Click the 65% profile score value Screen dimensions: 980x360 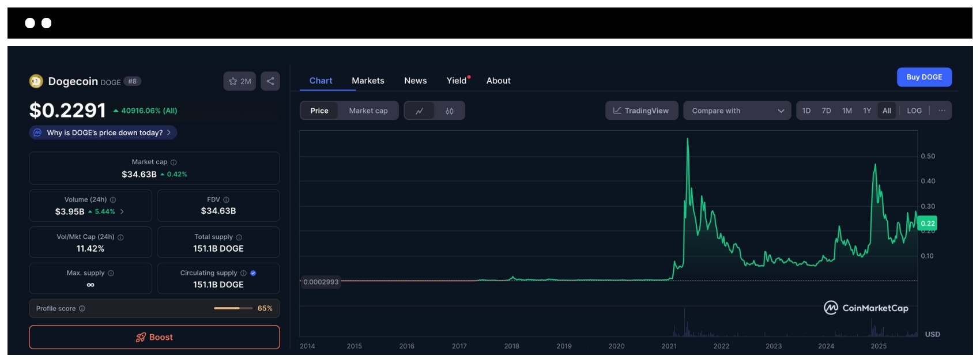coord(265,308)
